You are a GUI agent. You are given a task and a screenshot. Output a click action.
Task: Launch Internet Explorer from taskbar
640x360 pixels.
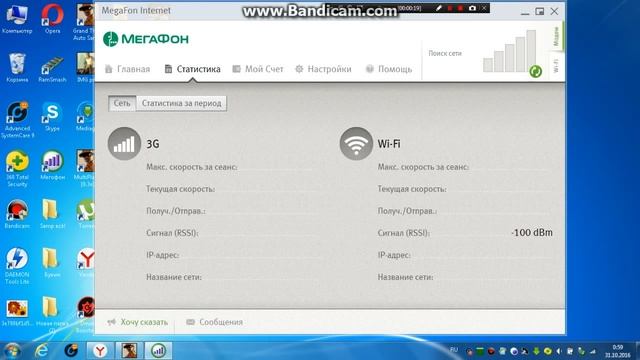[x=42, y=351]
